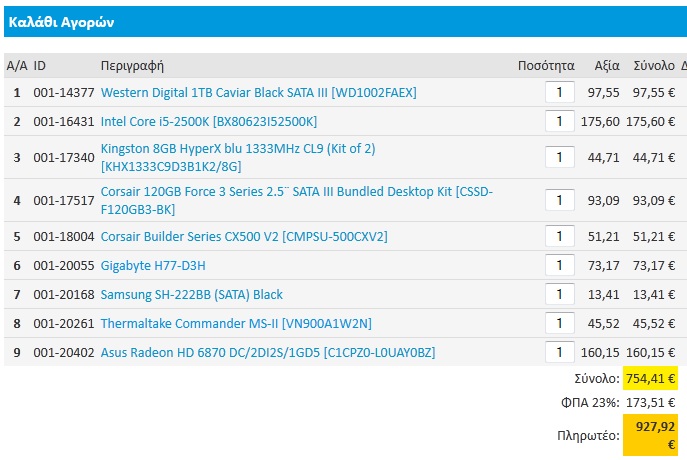Click the Πληρωτέο total 927,92 €
Viewport: 687px width, 460px height.
(x=651, y=435)
